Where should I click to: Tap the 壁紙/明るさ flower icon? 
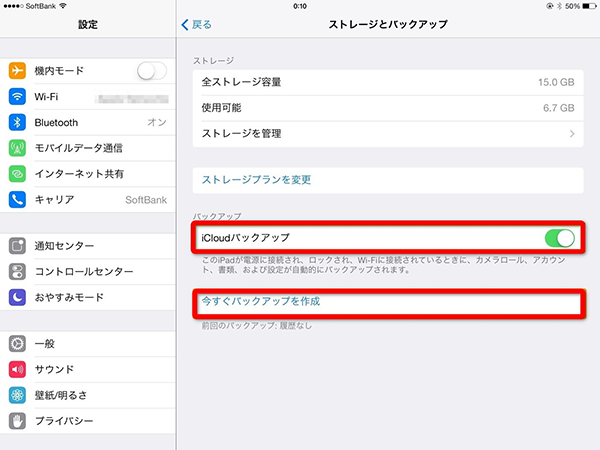click(x=17, y=395)
